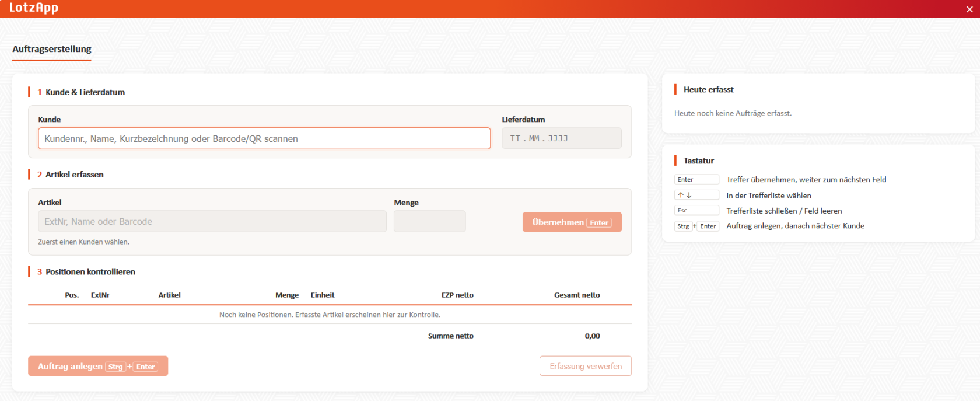Click the Tastatur heading
980x401 pixels.
click(699, 161)
